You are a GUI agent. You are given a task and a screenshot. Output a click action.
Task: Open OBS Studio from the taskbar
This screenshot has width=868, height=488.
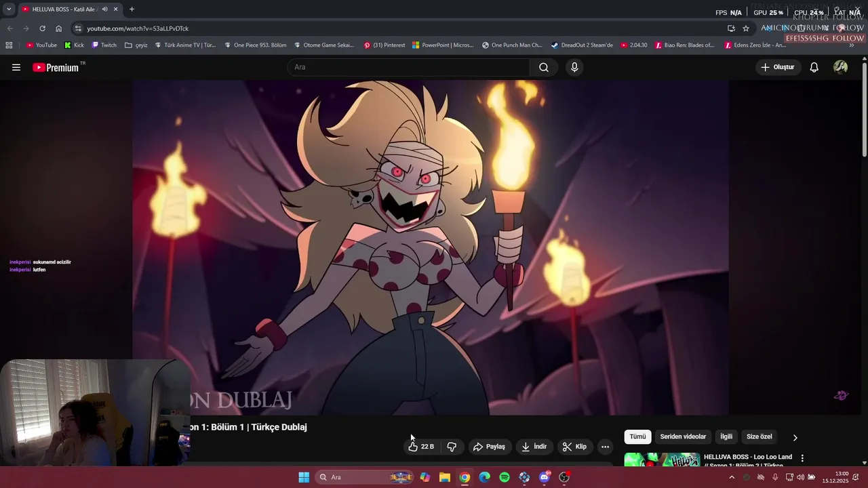pyautogui.click(x=564, y=477)
